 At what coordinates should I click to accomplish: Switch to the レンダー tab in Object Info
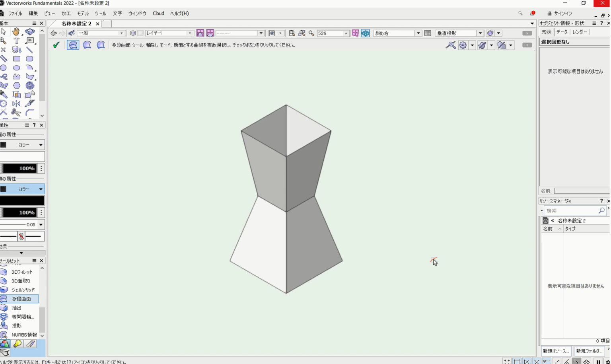pos(580,32)
